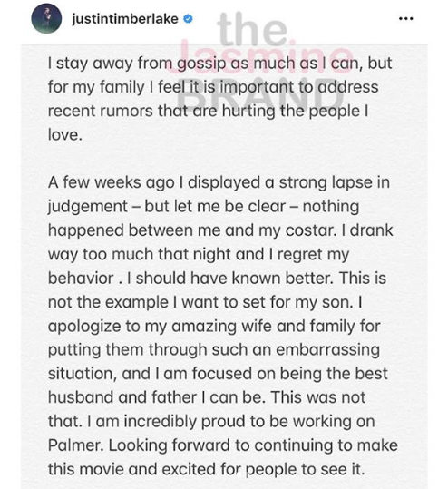
Task: Open the three-dot more options menu
Action: pos(406,19)
